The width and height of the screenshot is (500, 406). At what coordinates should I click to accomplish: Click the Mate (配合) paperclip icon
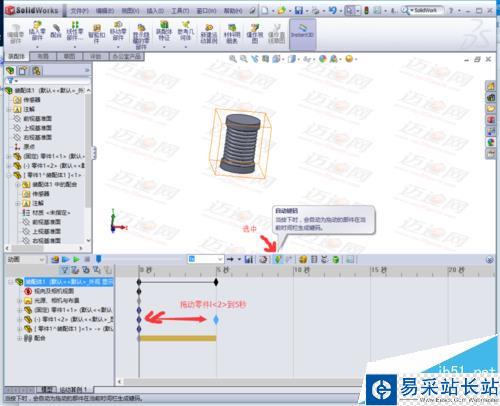click(x=56, y=29)
